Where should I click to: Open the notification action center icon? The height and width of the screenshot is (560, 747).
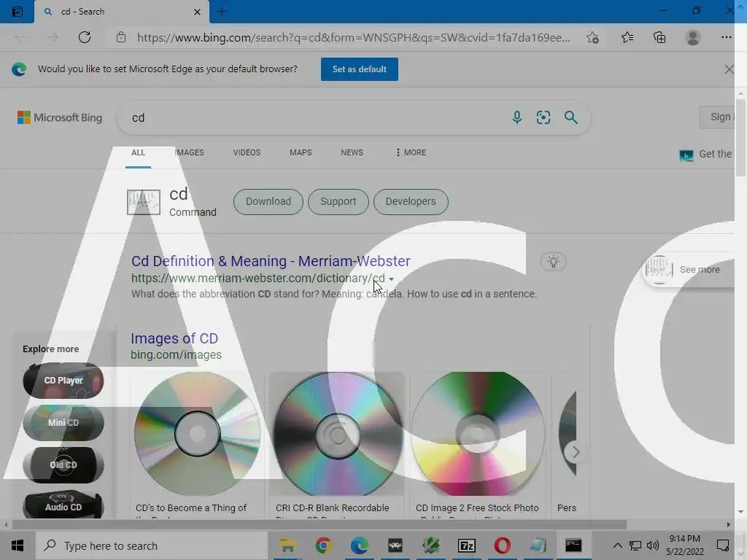click(x=723, y=545)
